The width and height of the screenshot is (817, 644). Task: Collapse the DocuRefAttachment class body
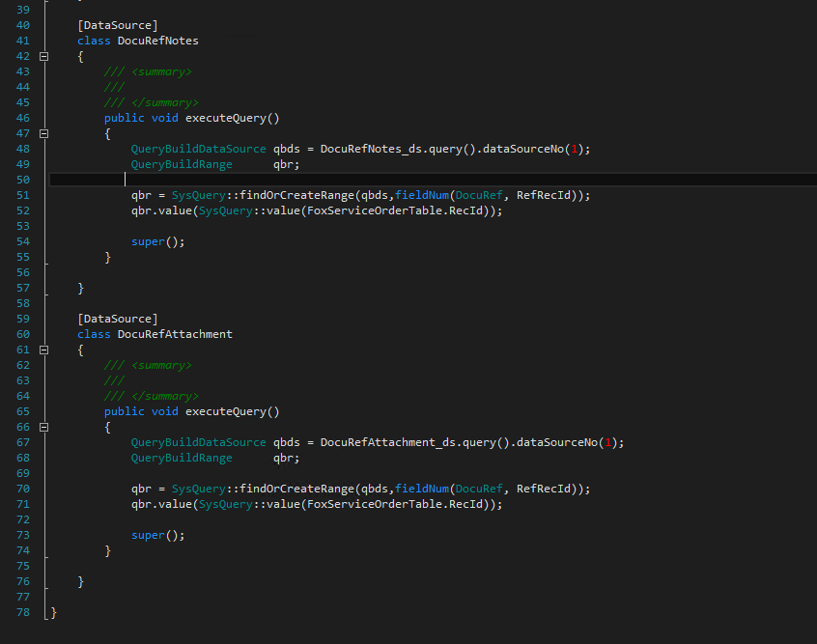click(x=44, y=349)
